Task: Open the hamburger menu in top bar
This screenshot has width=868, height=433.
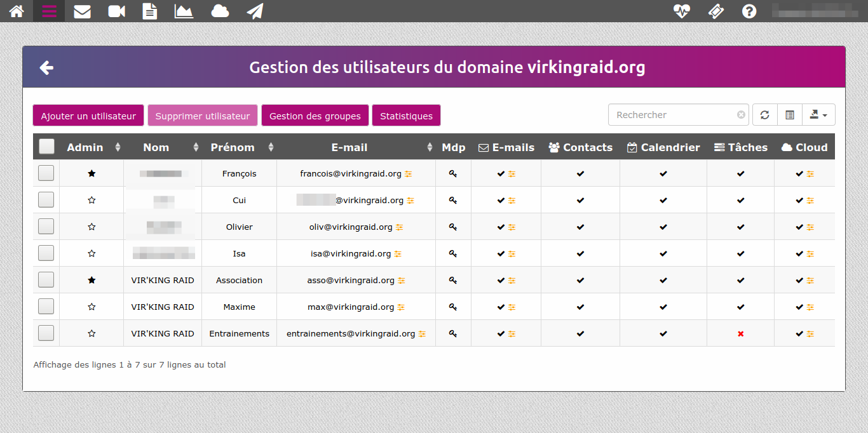Action: (49, 11)
